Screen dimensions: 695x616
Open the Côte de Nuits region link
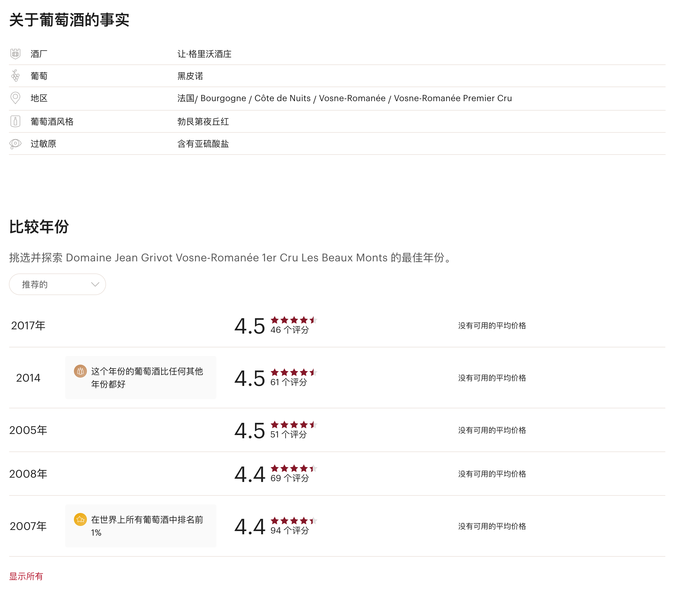(282, 98)
